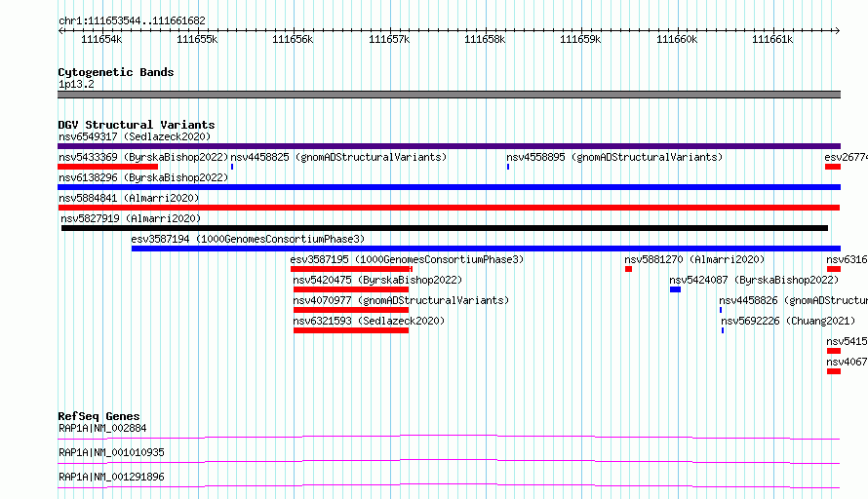
Task: Open the truncated nsv5415 variant label
Action: [847, 341]
